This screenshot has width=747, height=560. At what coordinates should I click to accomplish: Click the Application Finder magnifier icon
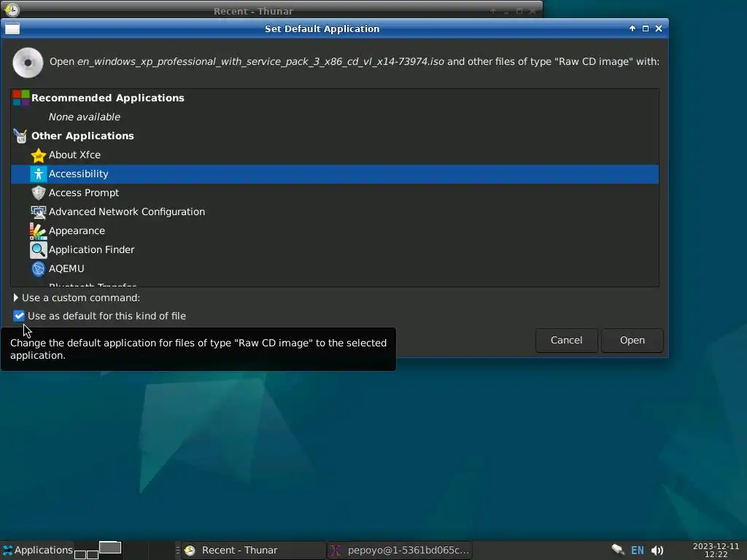(x=38, y=249)
